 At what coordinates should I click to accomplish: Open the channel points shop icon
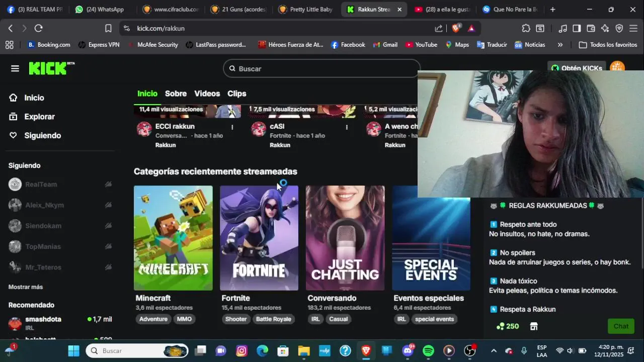pyautogui.click(x=534, y=326)
